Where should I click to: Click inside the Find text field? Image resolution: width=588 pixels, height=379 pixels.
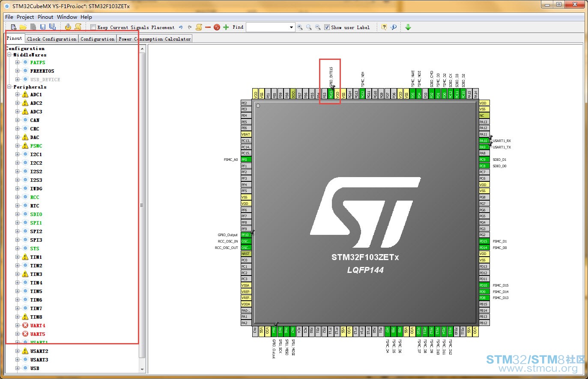click(x=267, y=27)
